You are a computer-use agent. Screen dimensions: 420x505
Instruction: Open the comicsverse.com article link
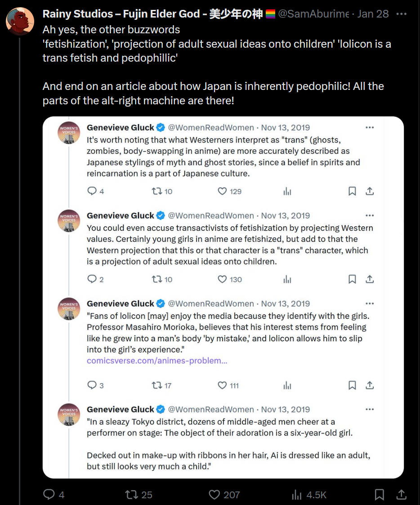point(157,361)
